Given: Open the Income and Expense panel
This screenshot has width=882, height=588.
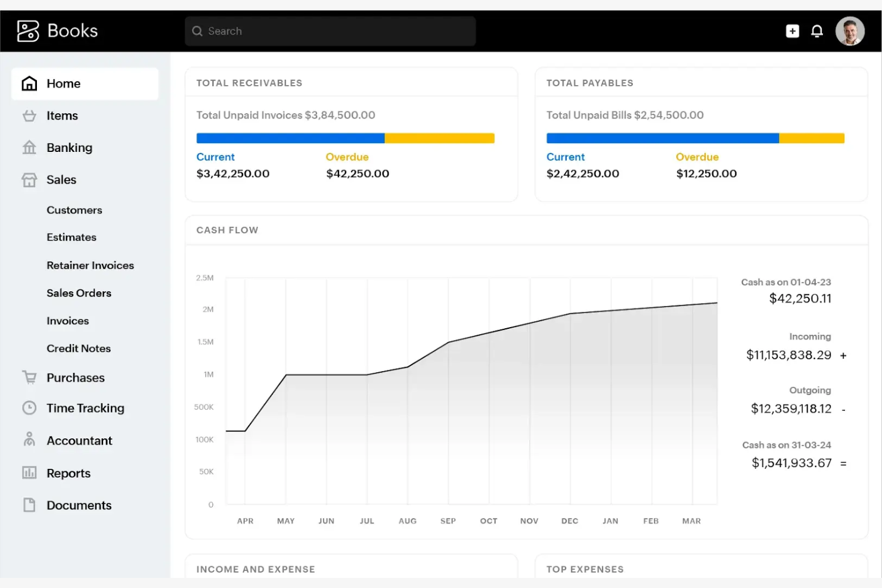Looking at the screenshot, I should [255, 569].
